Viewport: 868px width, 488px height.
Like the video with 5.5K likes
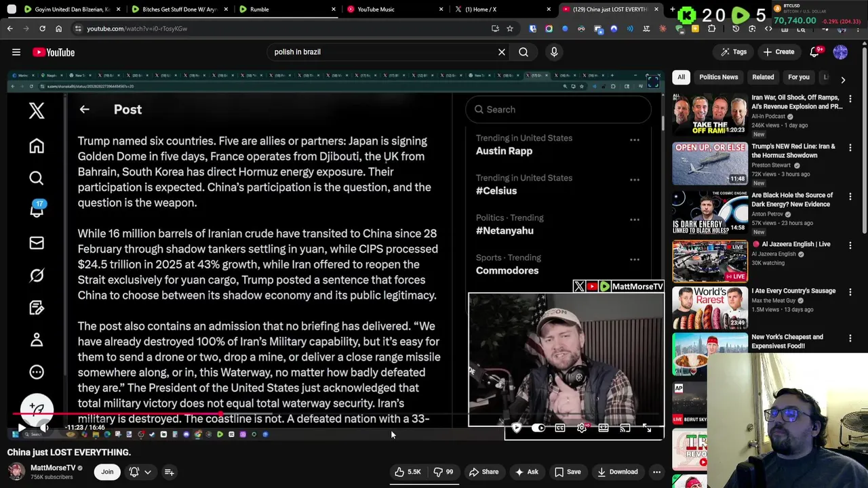point(408,472)
